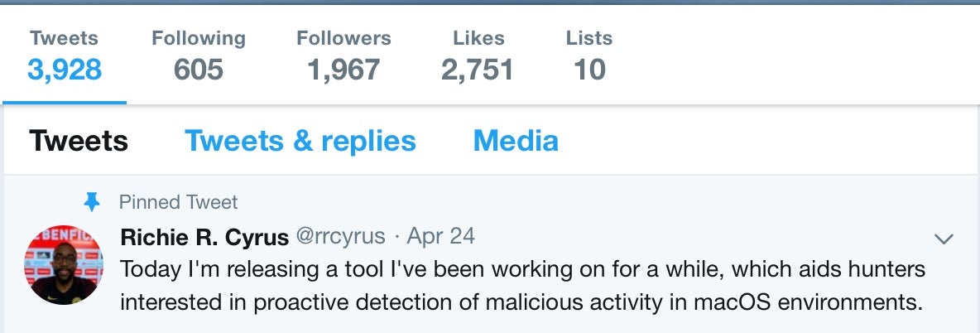
Task: Open the Lists label in stats
Action: point(588,38)
